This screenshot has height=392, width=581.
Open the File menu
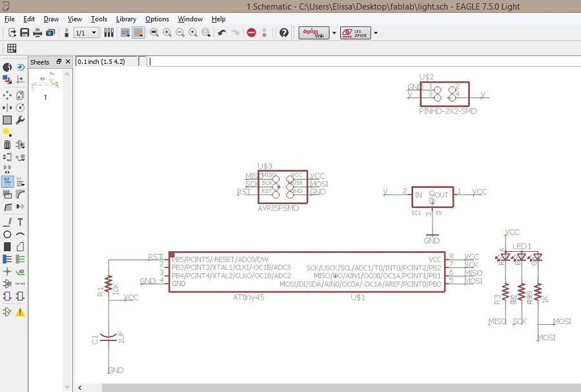[9, 19]
